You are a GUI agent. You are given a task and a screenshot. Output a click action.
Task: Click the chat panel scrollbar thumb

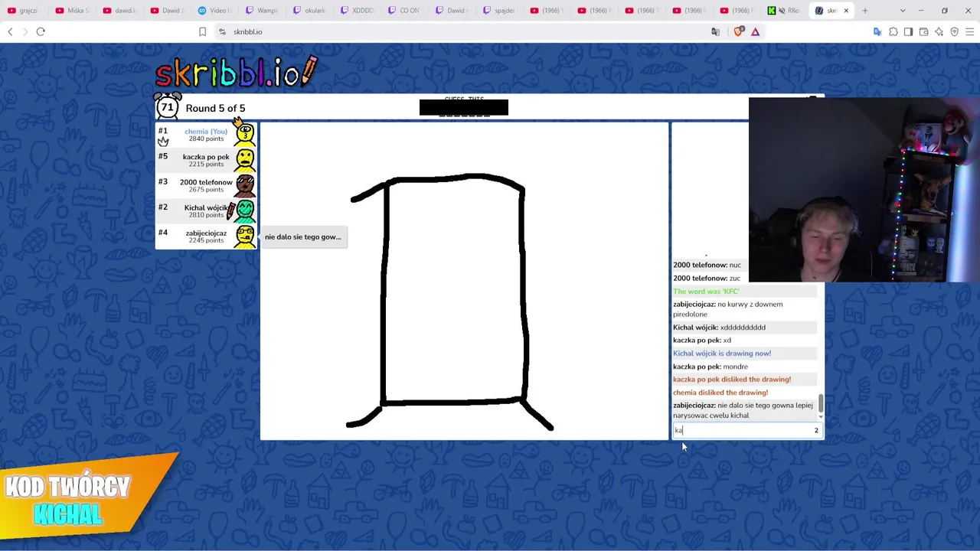pos(821,403)
